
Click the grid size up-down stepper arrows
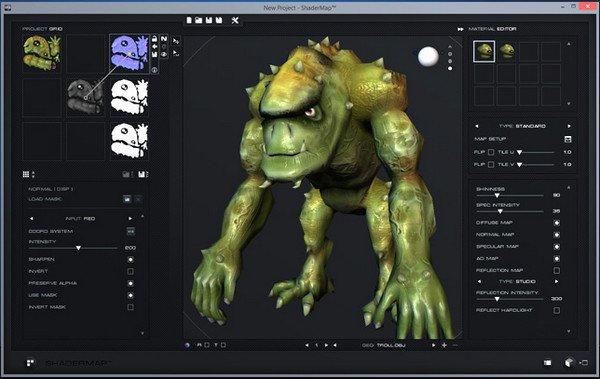[x=33, y=175]
